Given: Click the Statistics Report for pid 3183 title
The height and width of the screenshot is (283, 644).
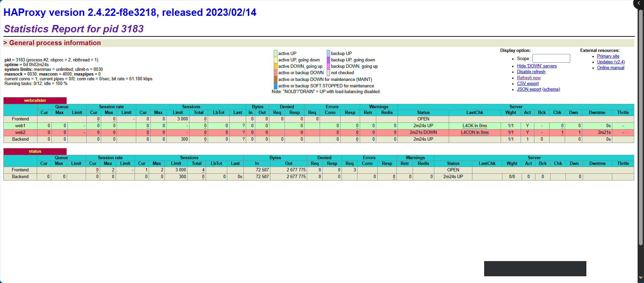Looking at the screenshot, I should [74, 29].
